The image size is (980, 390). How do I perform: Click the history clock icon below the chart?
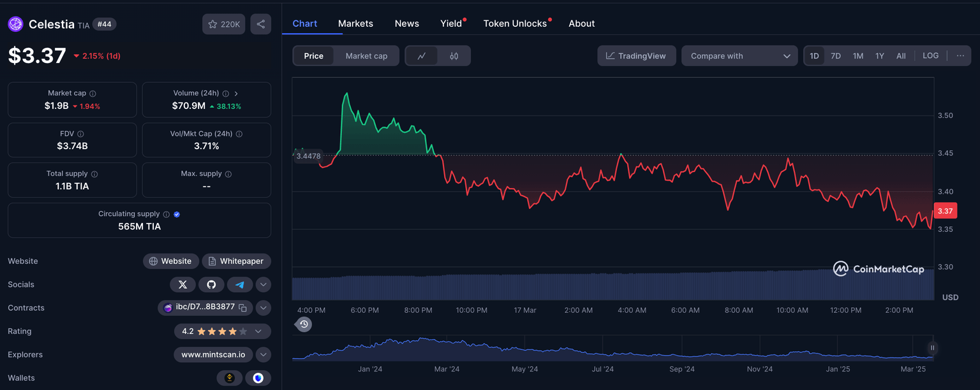pyautogui.click(x=304, y=324)
